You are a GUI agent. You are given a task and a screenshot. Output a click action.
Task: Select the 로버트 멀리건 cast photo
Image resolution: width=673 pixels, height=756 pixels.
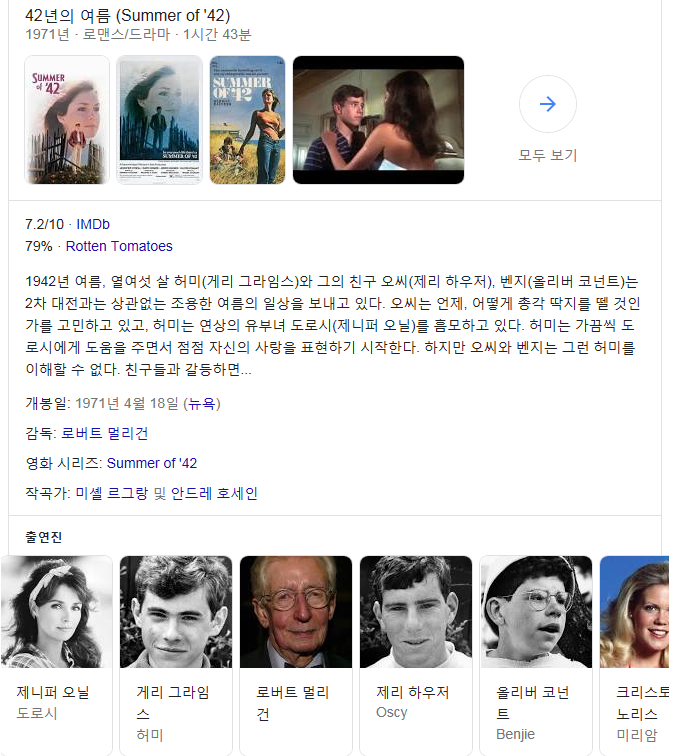point(296,612)
